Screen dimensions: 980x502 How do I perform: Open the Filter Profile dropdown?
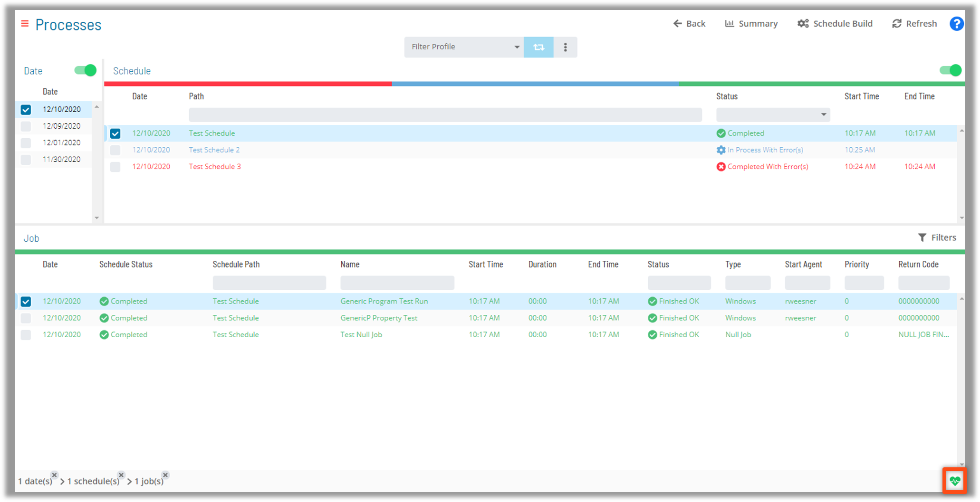click(x=517, y=47)
